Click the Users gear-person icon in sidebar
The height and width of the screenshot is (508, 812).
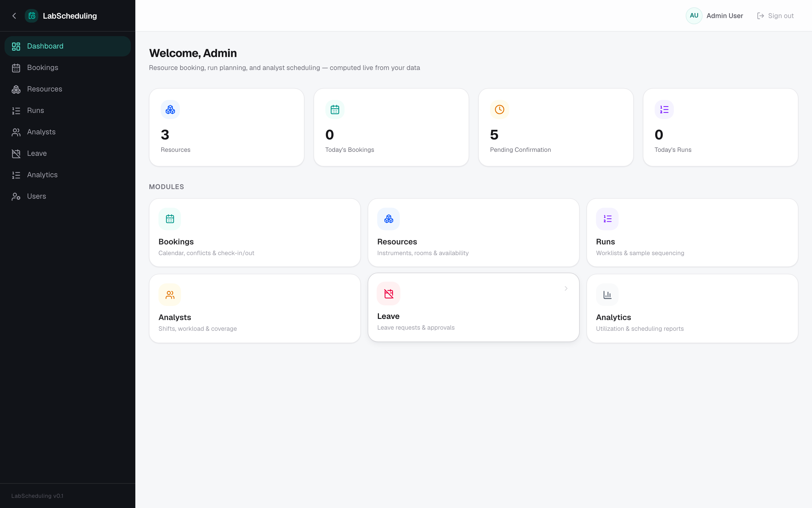16,196
